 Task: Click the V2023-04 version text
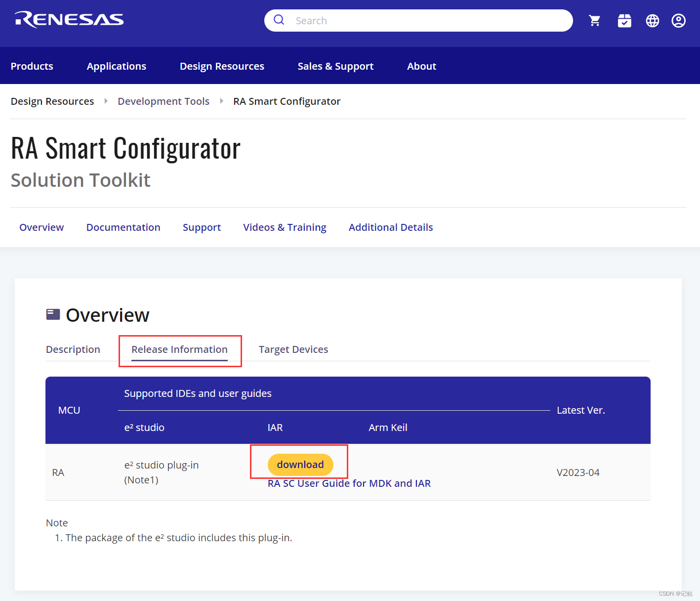pos(578,472)
